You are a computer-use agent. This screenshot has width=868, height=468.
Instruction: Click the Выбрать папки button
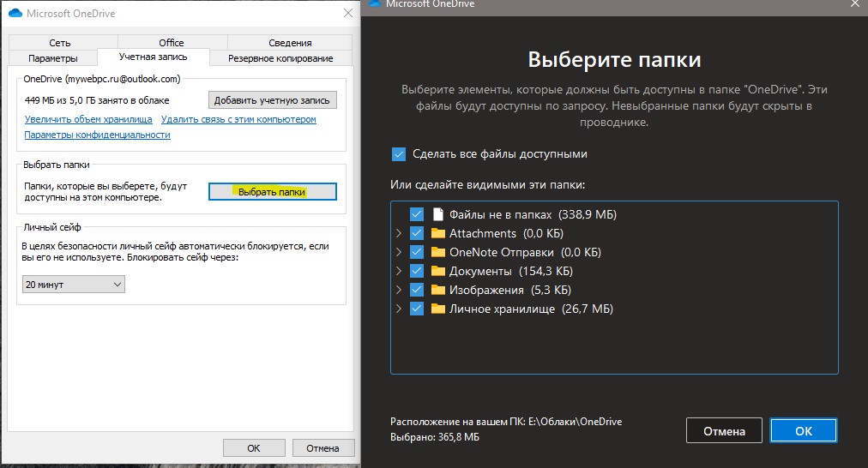coord(273,191)
